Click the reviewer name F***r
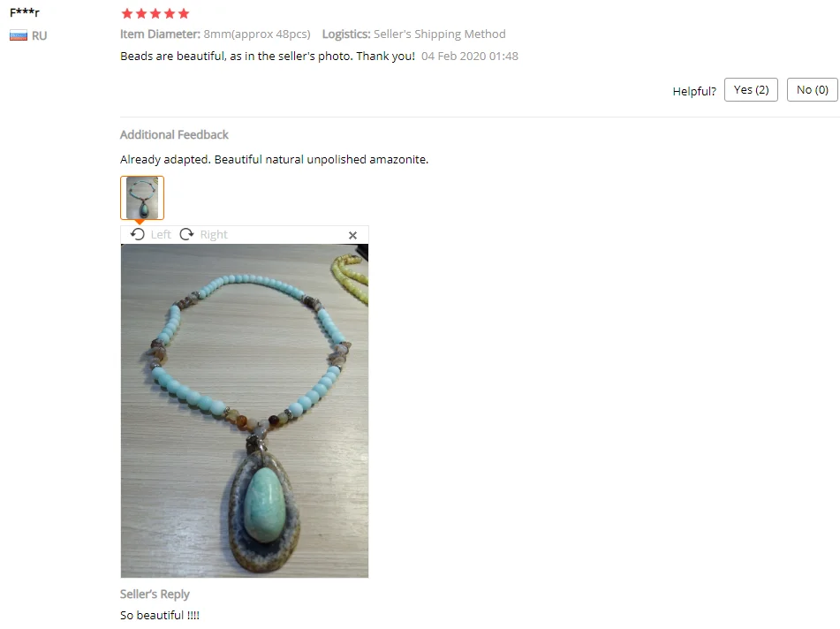 [x=25, y=11]
